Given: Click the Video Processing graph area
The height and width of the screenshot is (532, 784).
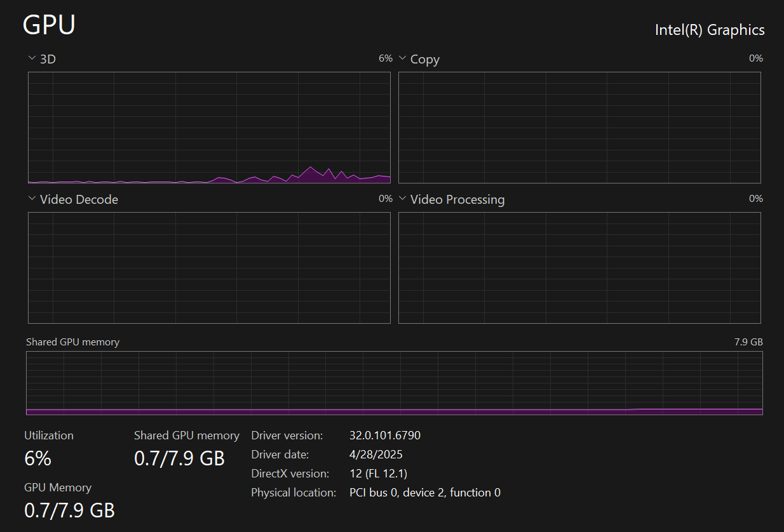Looking at the screenshot, I should (579, 268).
